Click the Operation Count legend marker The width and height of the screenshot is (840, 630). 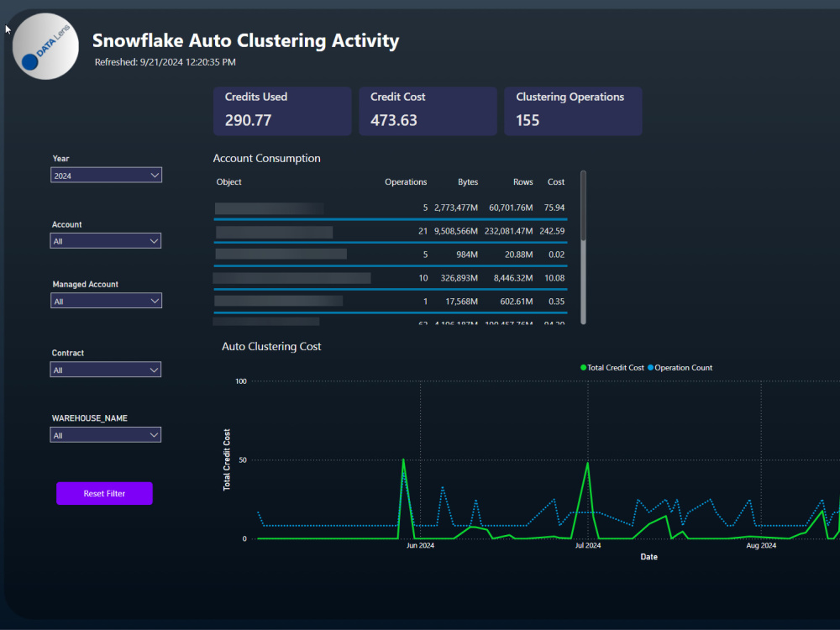coord(650,368)
